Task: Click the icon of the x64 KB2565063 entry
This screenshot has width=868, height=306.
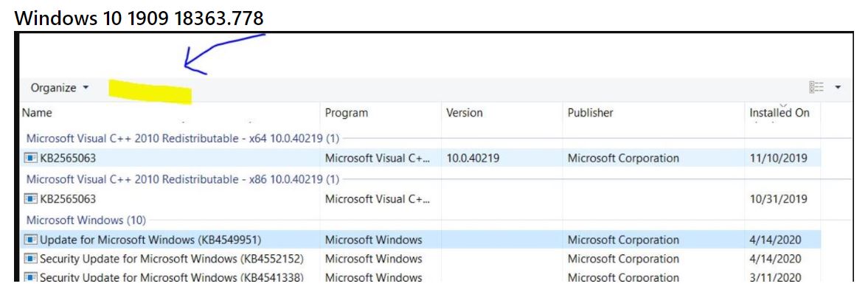Action: click(30, 159)
